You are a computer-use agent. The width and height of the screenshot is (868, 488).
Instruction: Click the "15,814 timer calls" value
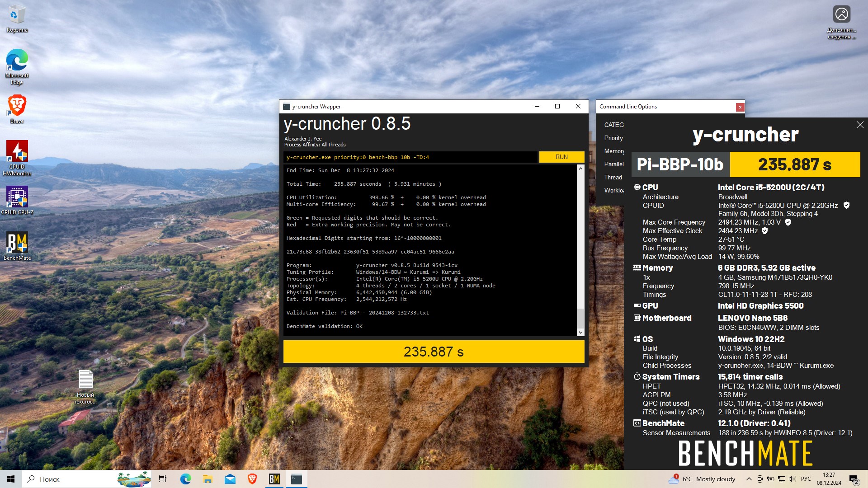[x=750, y=377]
